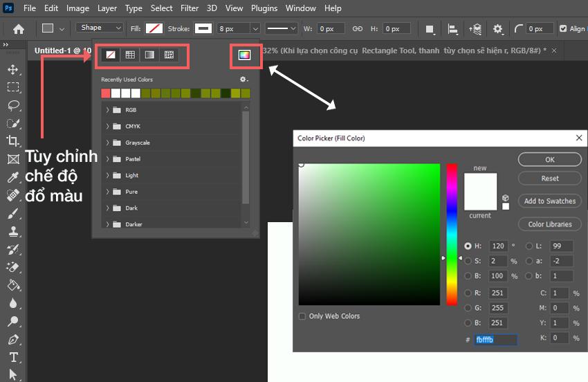The height and width of the screenshot is (382, 588).
Task: Select the Horizontal Type tool
Action: [x=13, y=357]
